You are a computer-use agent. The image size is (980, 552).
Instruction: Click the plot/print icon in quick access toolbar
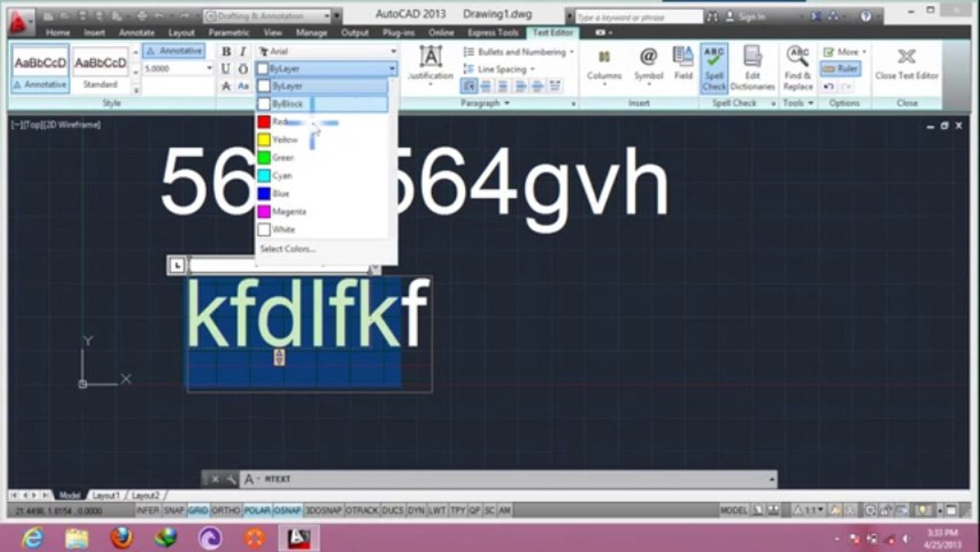(142, 15)
